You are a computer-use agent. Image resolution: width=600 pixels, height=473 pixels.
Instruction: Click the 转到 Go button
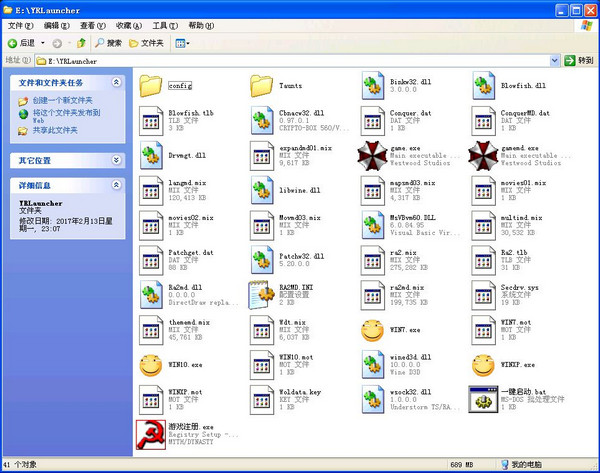click(x=580, y=60)
